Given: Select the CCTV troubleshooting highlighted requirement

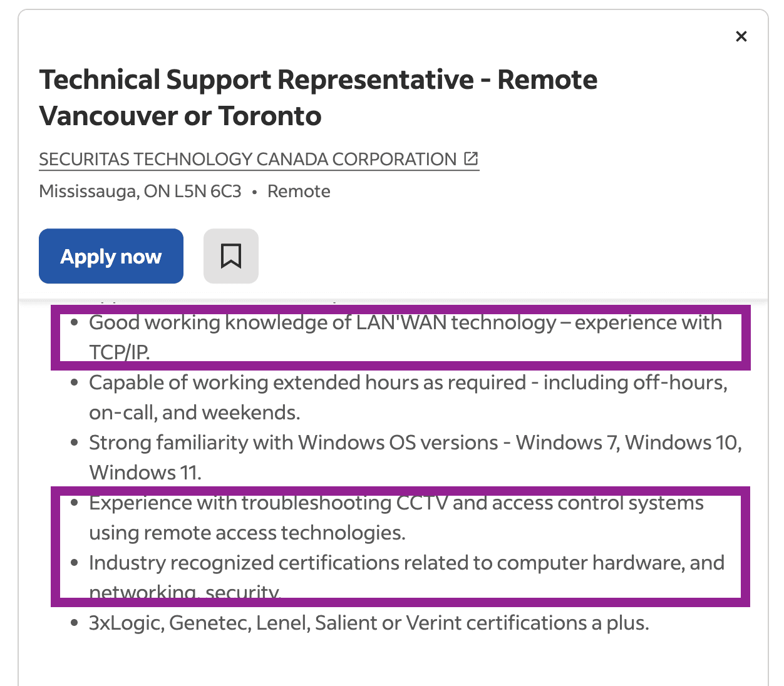Looking at the screenshot, I should click(396, 517).
